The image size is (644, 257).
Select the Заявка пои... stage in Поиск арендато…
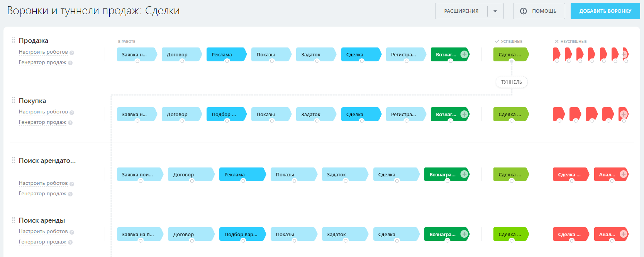[x=140, y=174]
